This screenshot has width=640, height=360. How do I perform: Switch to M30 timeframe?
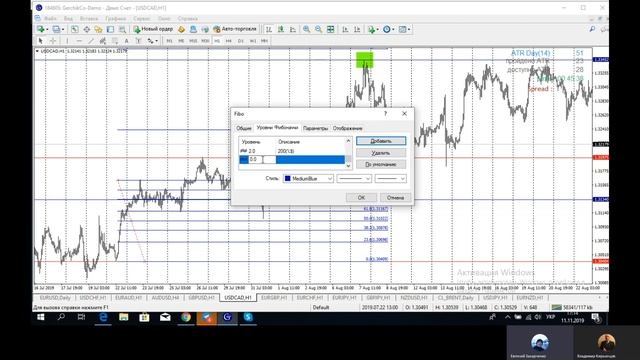205,41
